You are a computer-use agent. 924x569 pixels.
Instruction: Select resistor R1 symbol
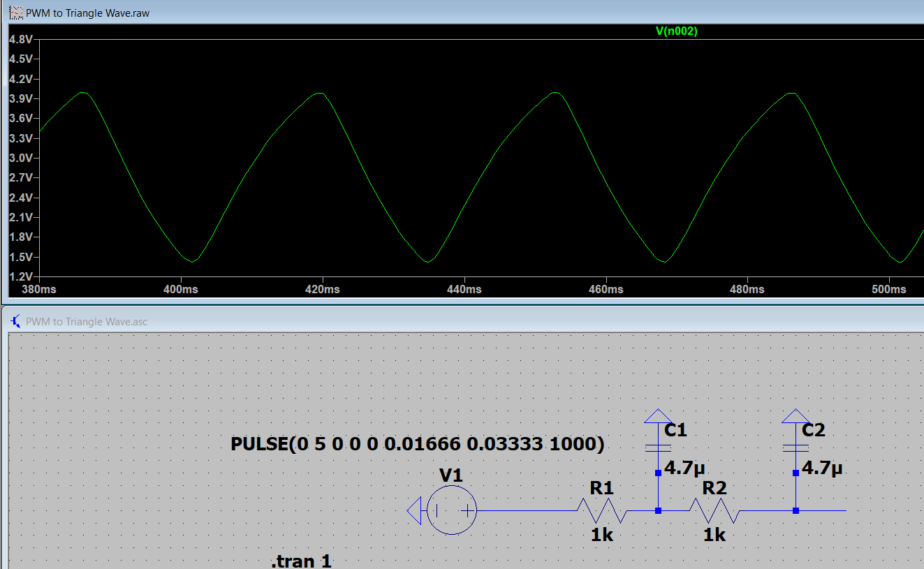click(x=602, y=510)
